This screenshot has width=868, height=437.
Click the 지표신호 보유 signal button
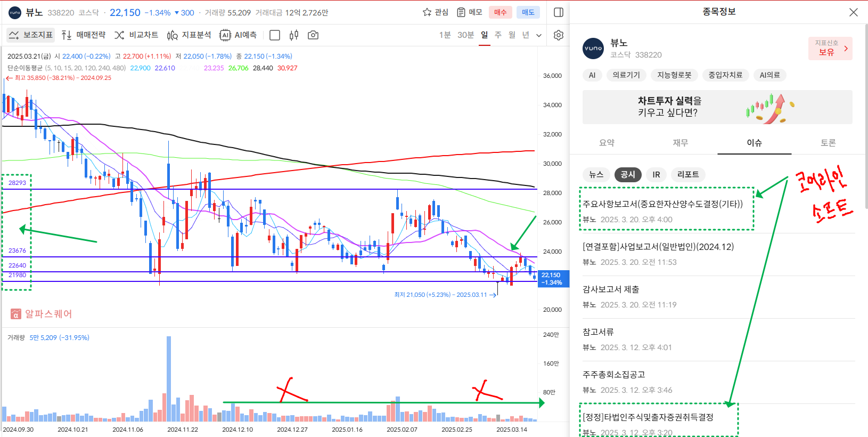click(x=830, y=48)
